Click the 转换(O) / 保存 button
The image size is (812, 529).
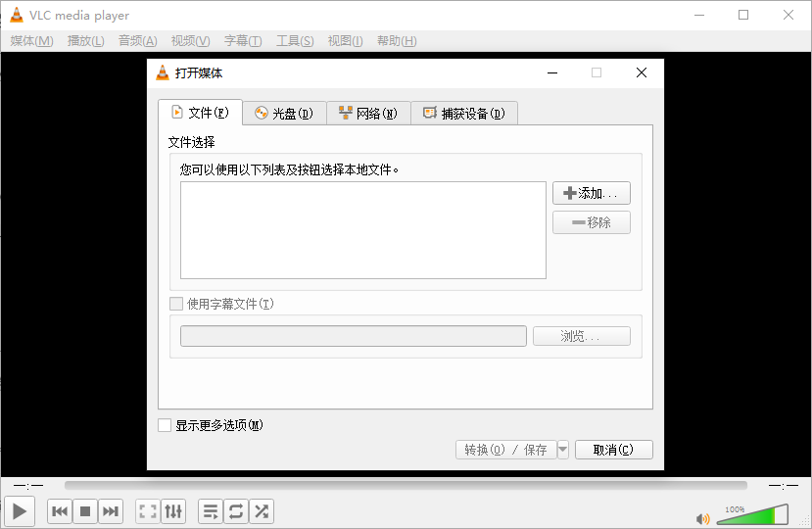[x=506, y=450]
